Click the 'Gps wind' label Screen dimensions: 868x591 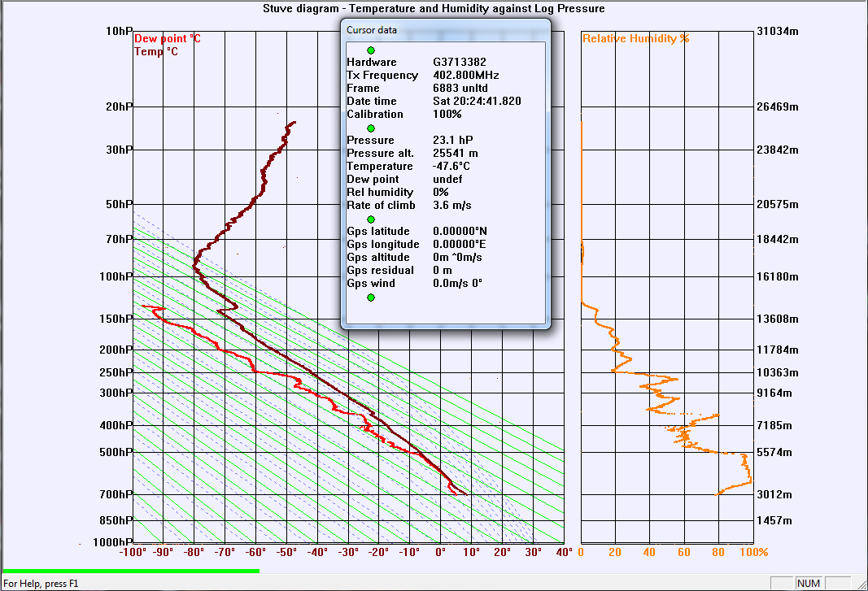[371, 283]
